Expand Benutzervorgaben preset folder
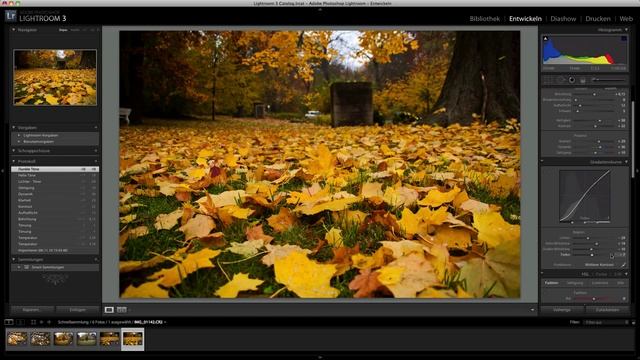Viewport: 640px width, 360px height. (x=19, y=142)
